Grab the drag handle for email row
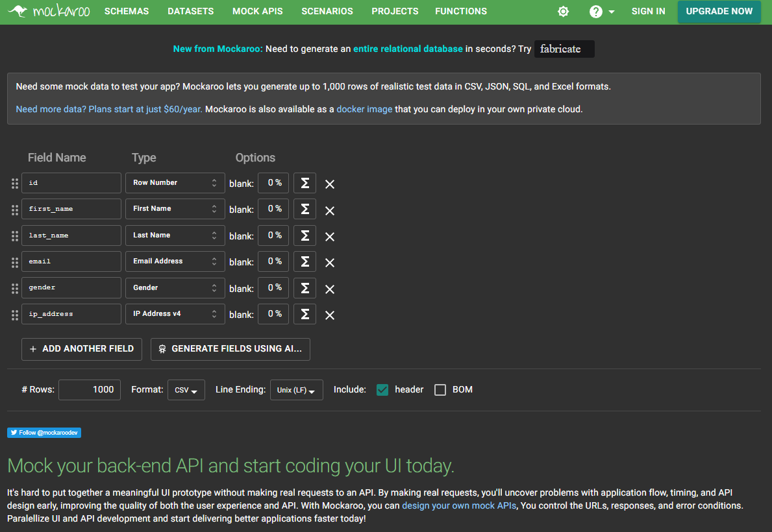Screen dimensions: 772x532 15,262
